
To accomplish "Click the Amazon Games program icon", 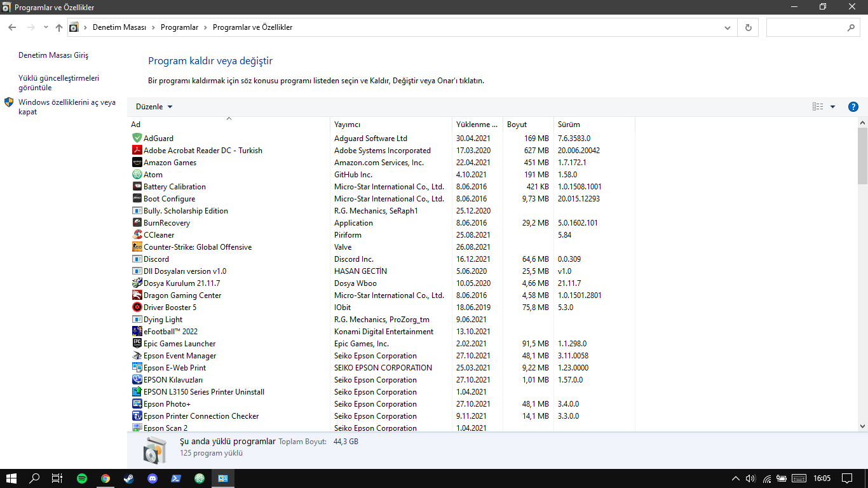I will coord(137,162).
